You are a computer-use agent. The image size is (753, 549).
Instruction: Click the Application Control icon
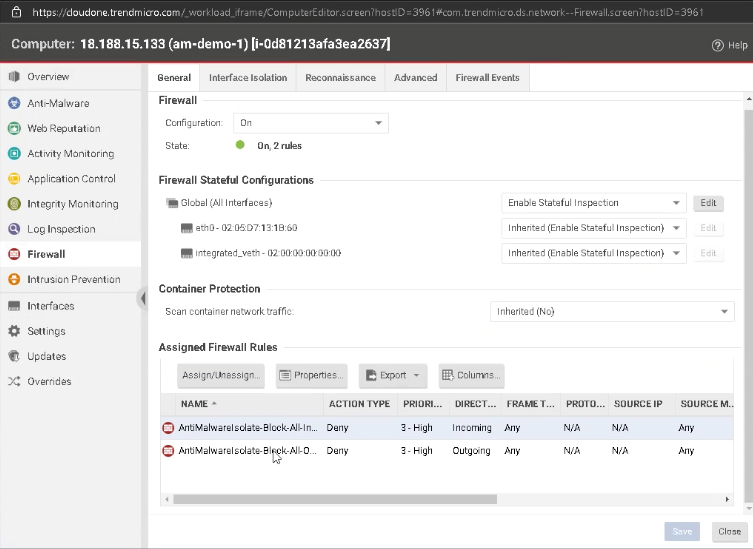coord(14,179)
